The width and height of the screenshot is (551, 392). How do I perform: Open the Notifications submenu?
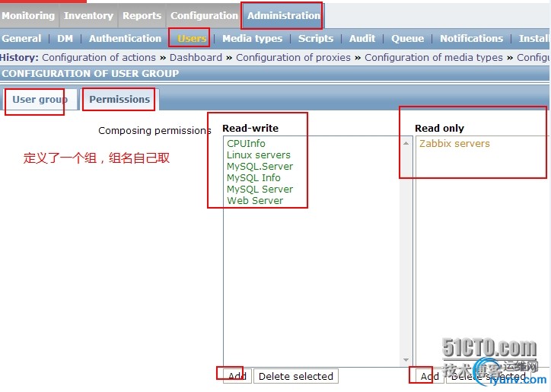coord(472,38)
